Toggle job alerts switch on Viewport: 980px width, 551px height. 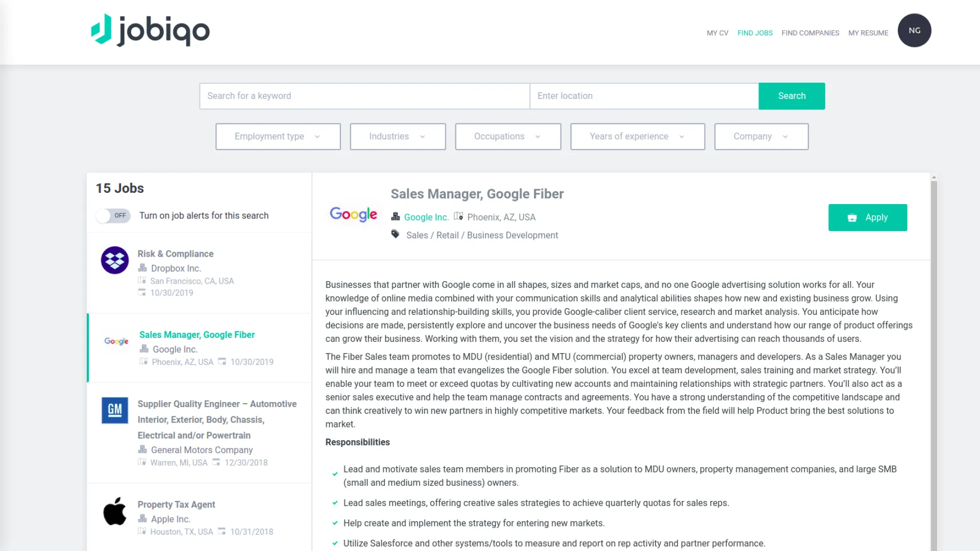pyautogui.click(x=113, y=216)
